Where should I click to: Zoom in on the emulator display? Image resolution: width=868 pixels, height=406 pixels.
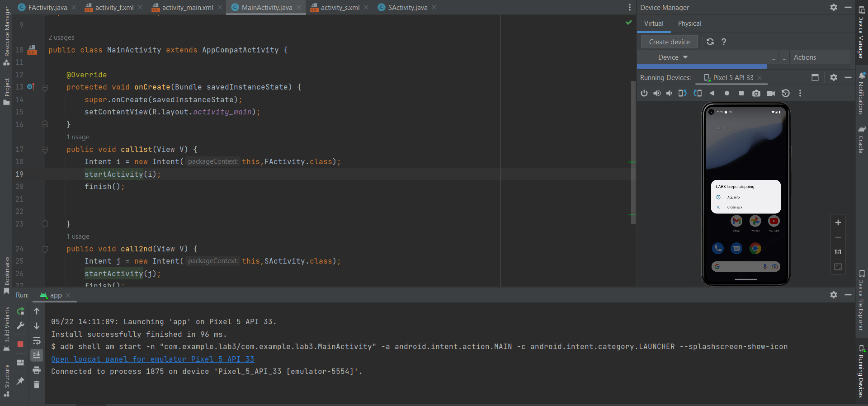tap(838, 222)
